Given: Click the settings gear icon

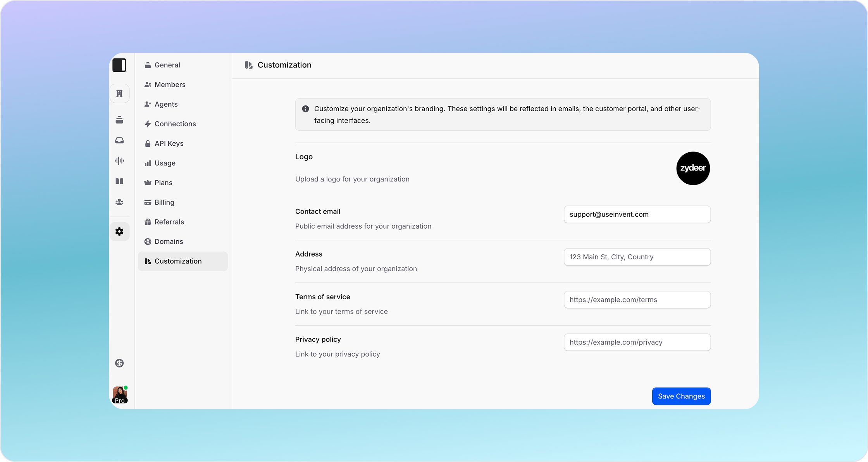Looking at the screenshot, I should coord(119,231).
